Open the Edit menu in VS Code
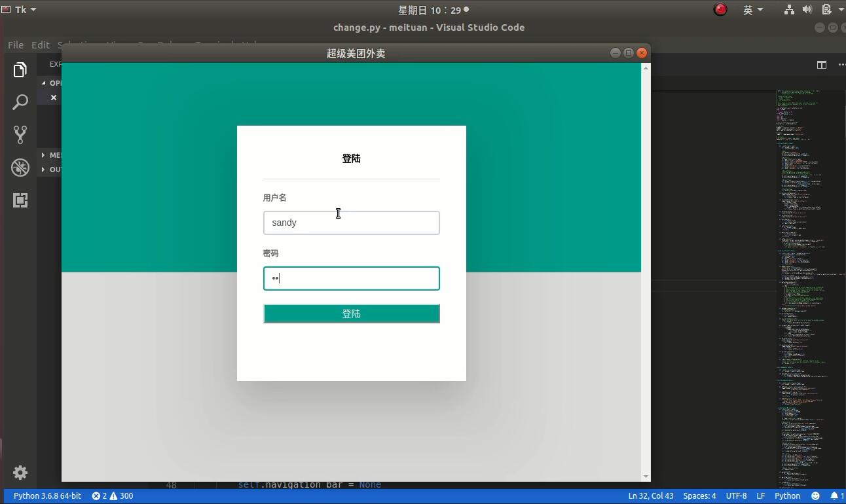This screenshot has height=504, width=846. 41,45
